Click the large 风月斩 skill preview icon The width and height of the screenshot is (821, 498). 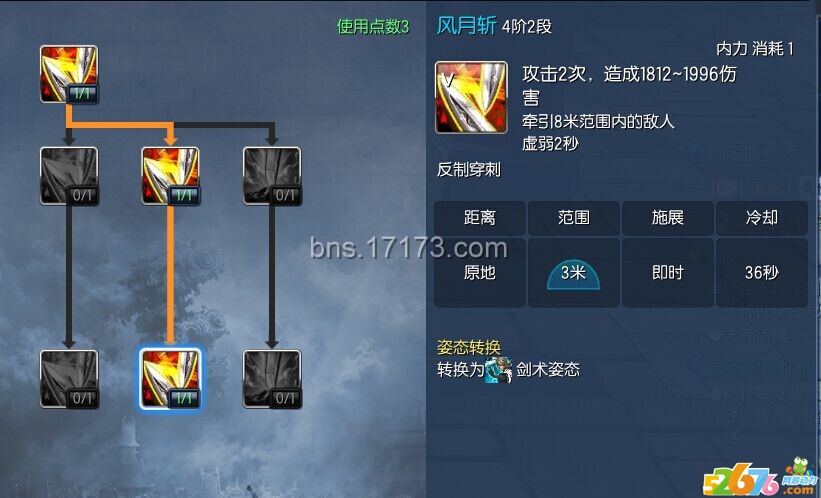coord(471,97)
